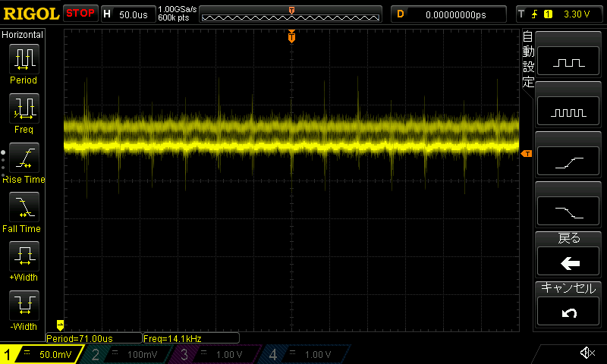607x364 pixels.
Task: Select the Freq measurement icon
Action: click(24, 108)
